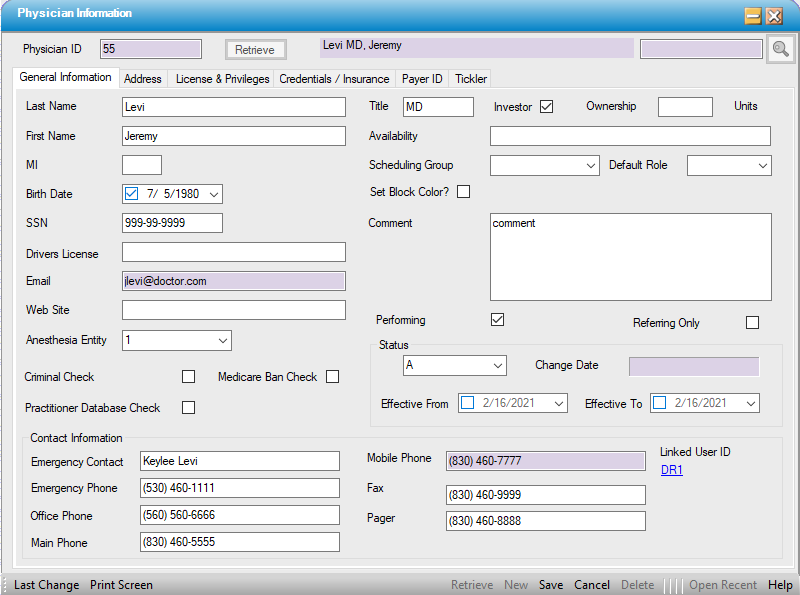Screen dimensions: 800x595
Task: Check the Criminal Check box
Action: point(188,377)
